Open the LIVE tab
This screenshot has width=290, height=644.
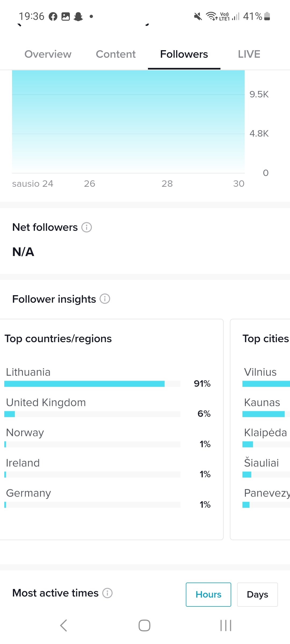(x=249, y=54)
